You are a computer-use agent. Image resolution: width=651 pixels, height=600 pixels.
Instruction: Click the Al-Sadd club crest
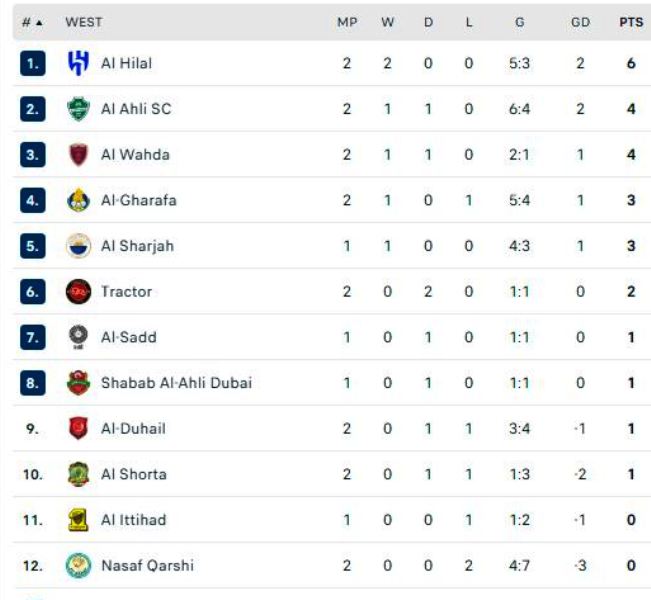pos(78,338)
